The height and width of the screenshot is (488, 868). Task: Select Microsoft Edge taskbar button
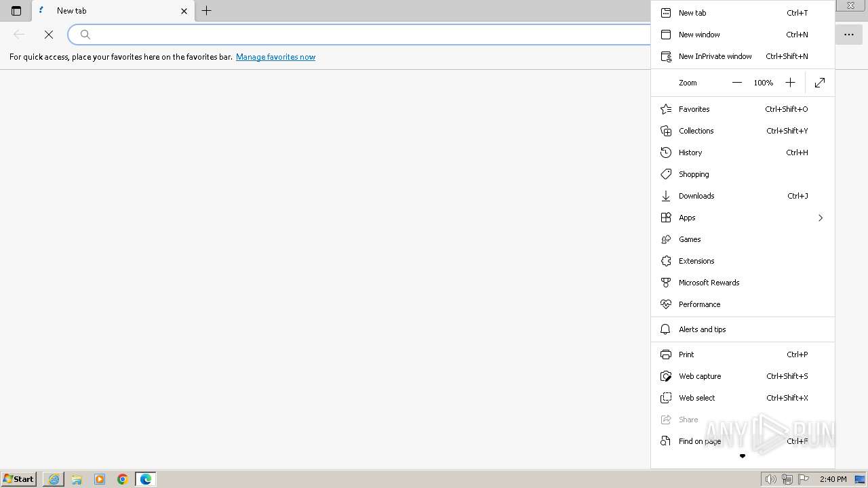pos(146,479)
